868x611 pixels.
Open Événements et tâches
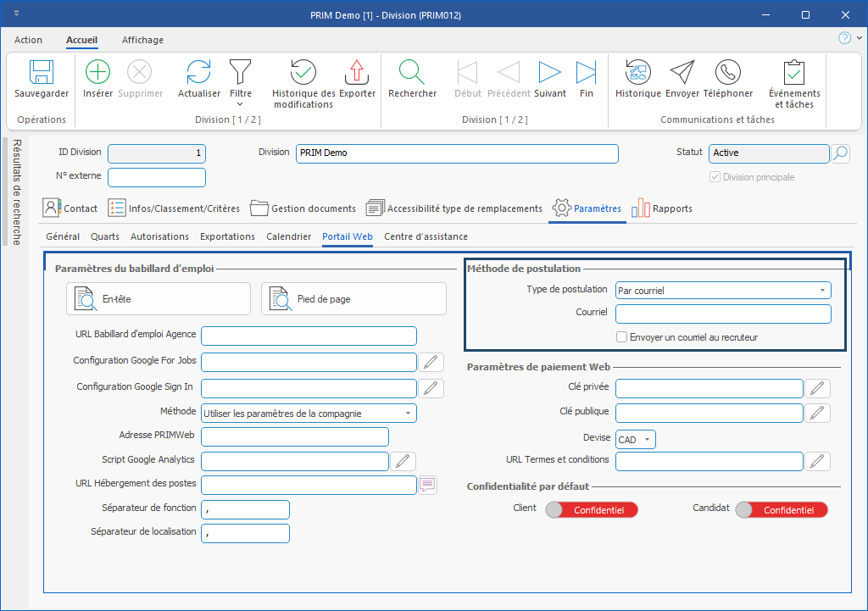click(x=793, y=74)
